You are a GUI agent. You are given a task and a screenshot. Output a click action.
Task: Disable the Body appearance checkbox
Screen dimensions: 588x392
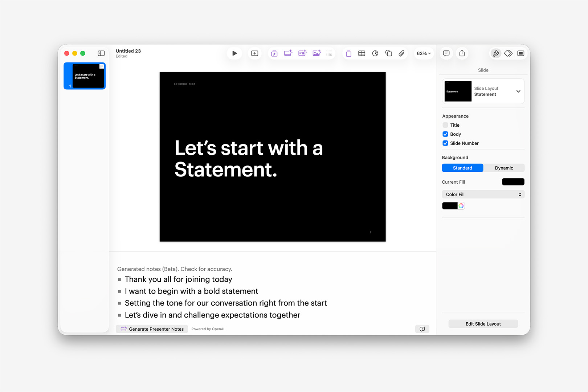(445, 134)
